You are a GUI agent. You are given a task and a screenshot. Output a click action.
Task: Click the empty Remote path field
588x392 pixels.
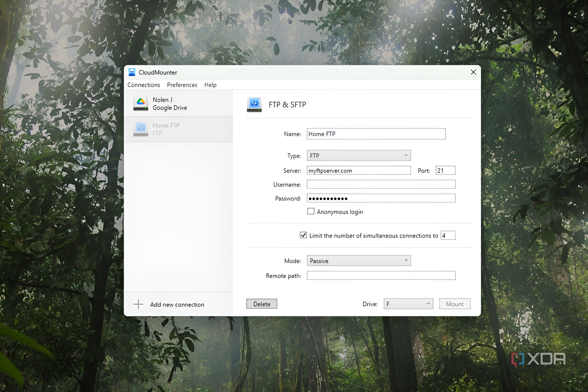[x=381, y=275]
